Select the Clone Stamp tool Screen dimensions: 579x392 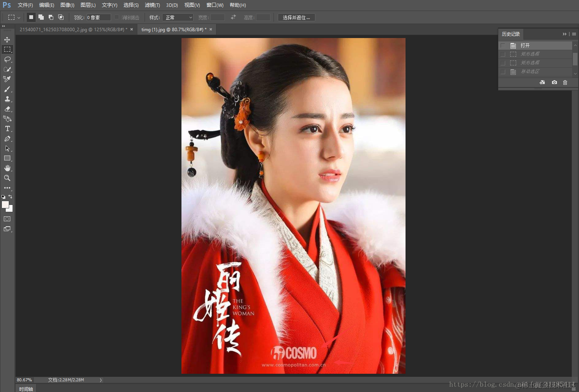(7, 99)
